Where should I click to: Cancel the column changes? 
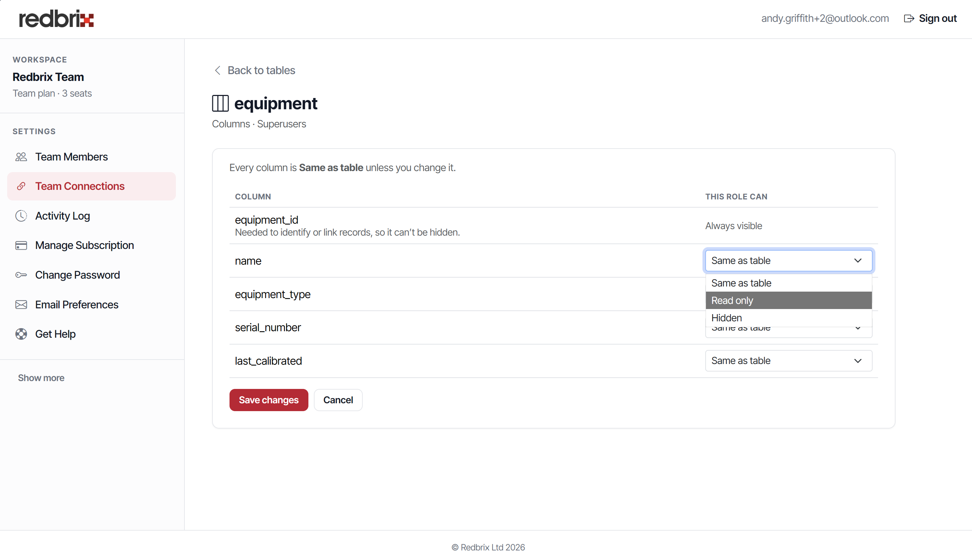tap(338, 400)
